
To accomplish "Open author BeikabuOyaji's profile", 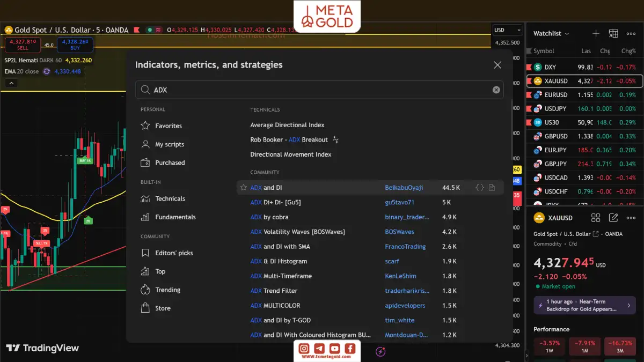I will 404,188.
